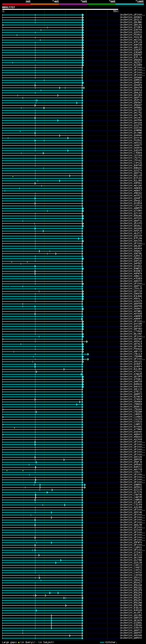Select hit label UniRef100_B9MTA5

pos(131,165)
